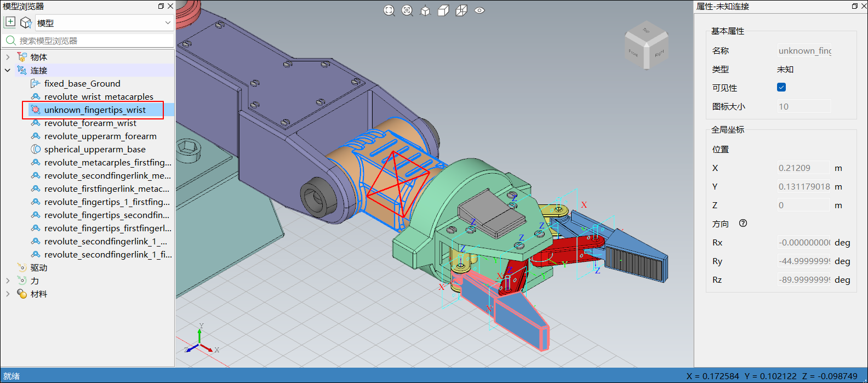Screen dimensions: 868x383
Task: Click the 搜索模型浏览器 search field
Action: pos(93,41)
